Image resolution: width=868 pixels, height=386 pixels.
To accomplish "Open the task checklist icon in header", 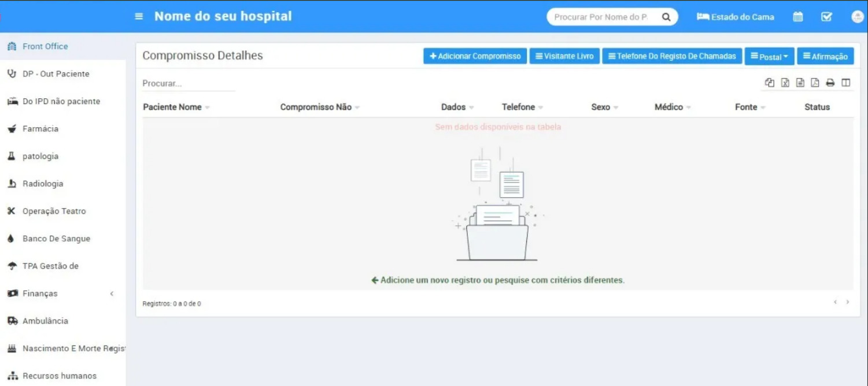I will [x=827, y=17].
